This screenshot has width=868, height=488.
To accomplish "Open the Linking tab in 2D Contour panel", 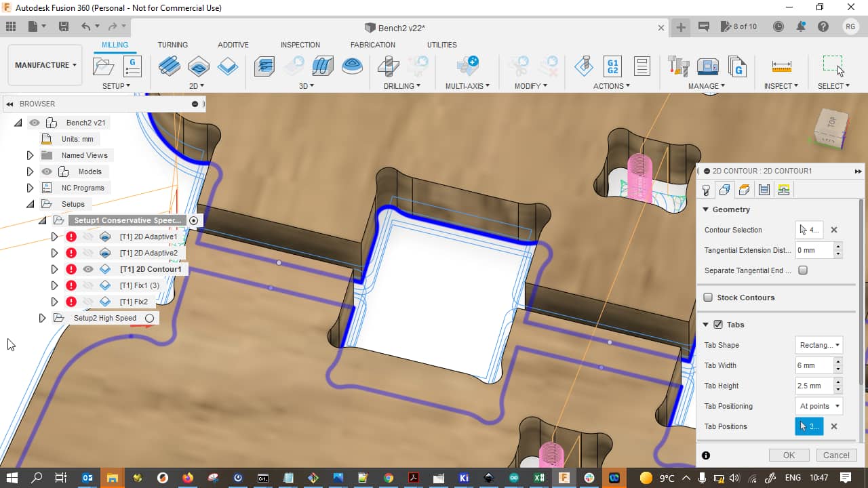I will tap(784, 190).
